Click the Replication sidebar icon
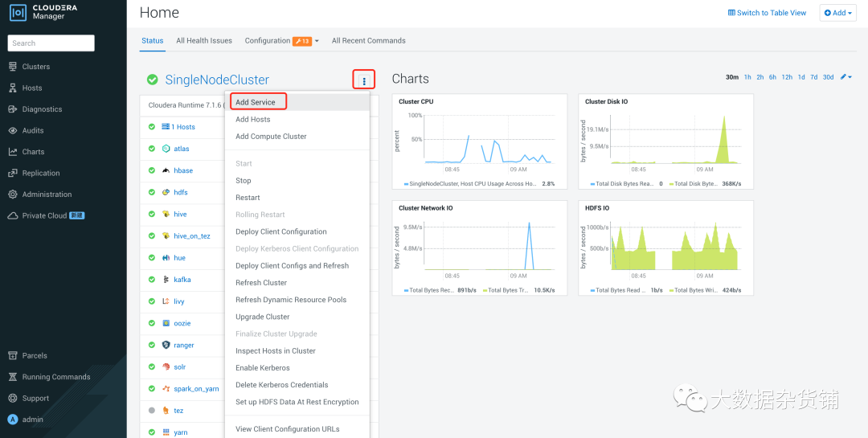This screenshot has height=438, width=868. (13, 173)
